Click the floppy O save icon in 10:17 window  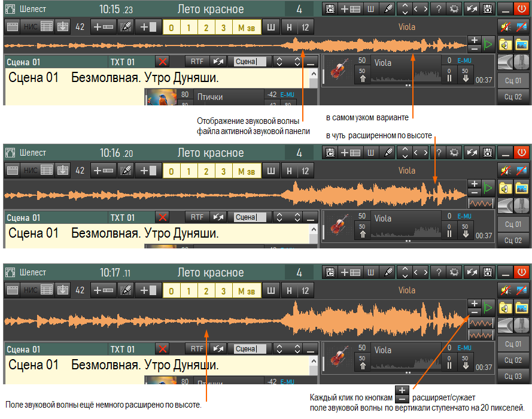click(488, 272)
